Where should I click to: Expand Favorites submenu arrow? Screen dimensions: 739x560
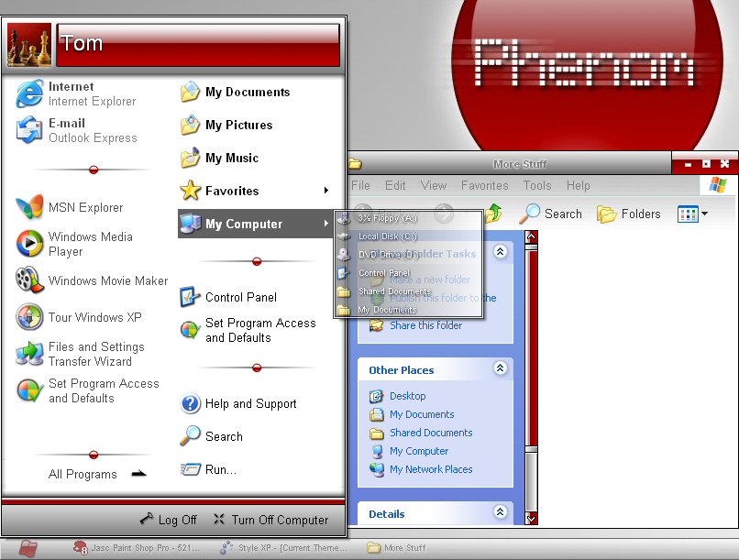click(x=326, y=191)
